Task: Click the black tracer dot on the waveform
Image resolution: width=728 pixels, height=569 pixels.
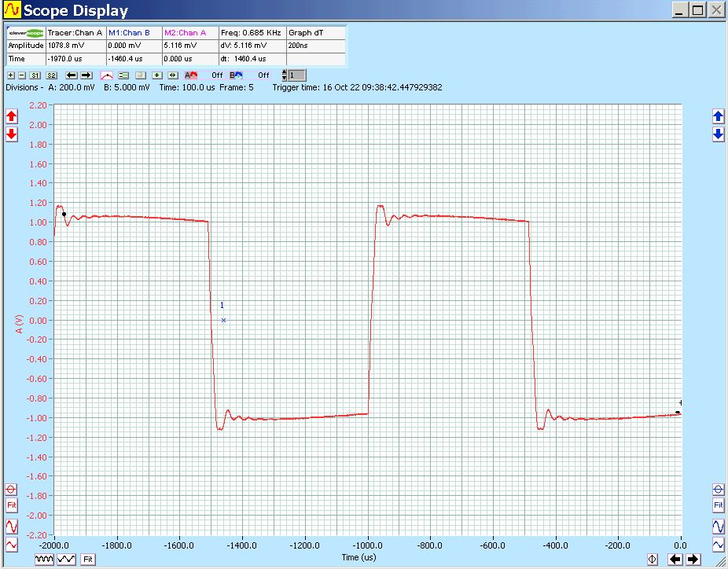Action: coord(64,215)
